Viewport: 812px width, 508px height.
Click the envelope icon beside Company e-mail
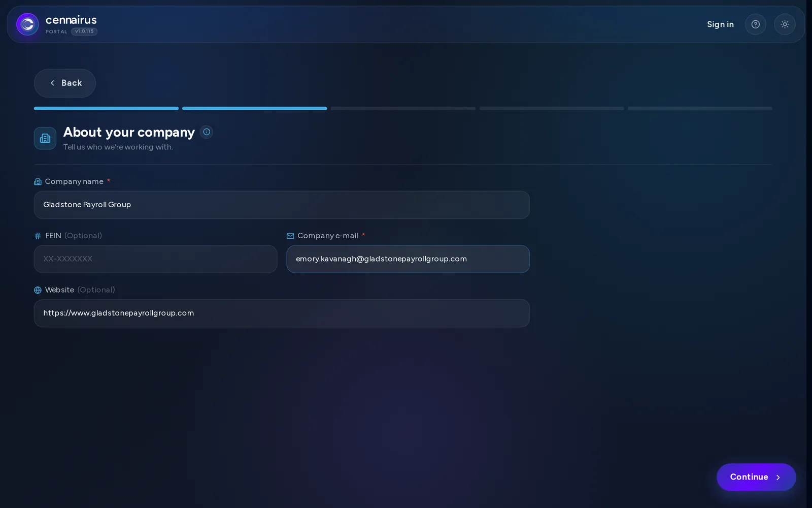tap(290, 236)
